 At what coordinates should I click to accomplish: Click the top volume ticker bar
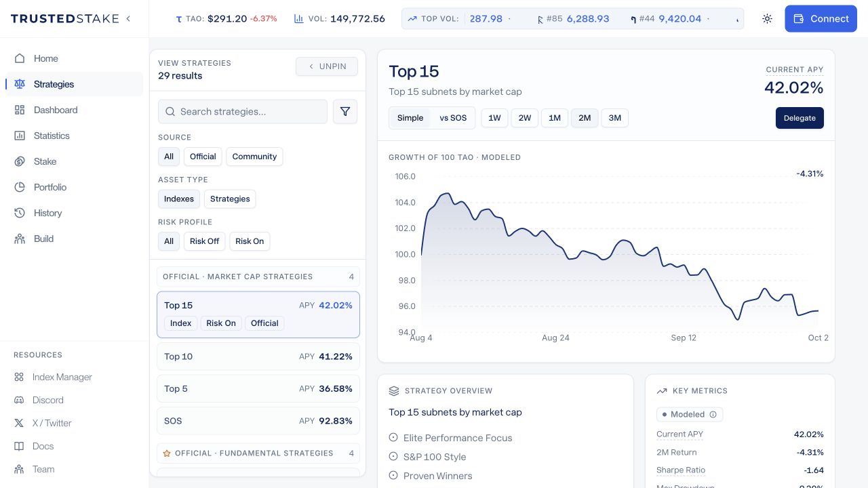(572, 19)
